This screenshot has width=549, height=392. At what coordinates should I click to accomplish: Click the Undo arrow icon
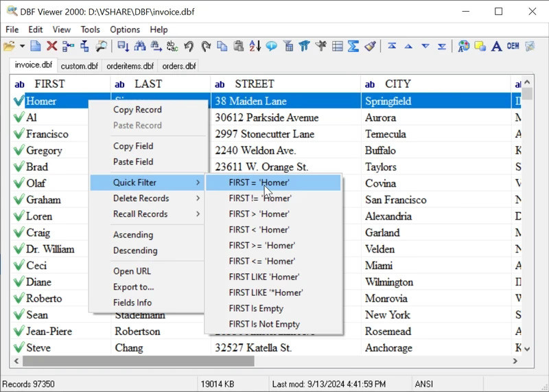189,46
